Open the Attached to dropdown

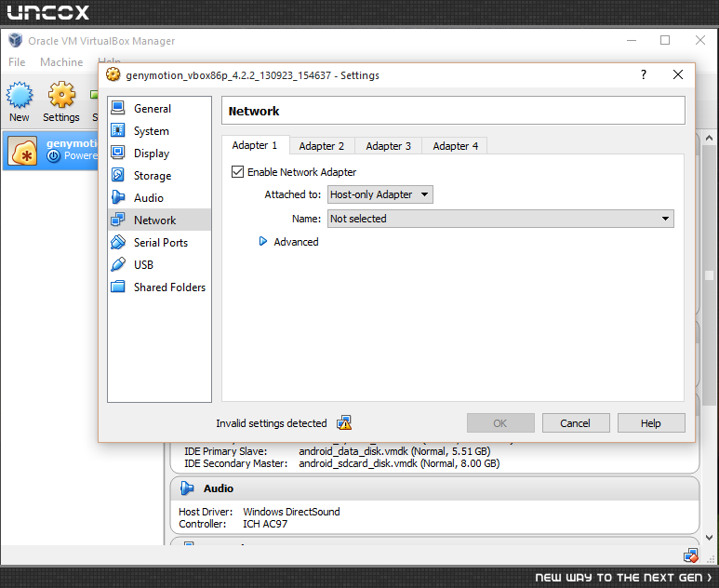380,194
